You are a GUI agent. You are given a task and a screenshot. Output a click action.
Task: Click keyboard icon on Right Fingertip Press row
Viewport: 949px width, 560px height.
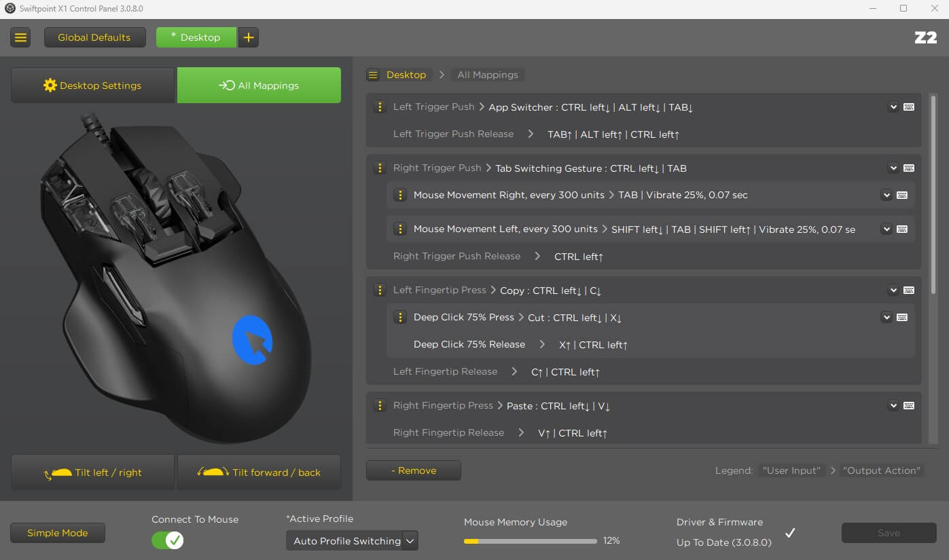909,406
